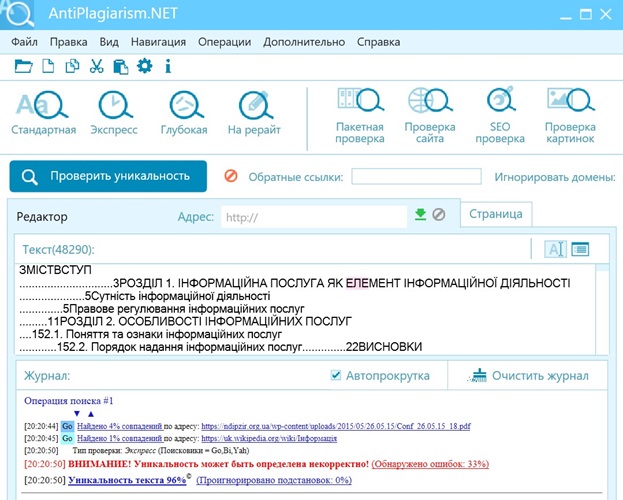Switch to text edit view icon
The image size is (623, 500).
555,249
